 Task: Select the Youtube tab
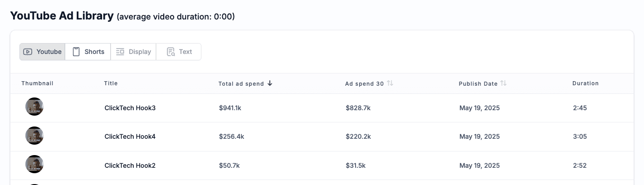click(43, 52)
